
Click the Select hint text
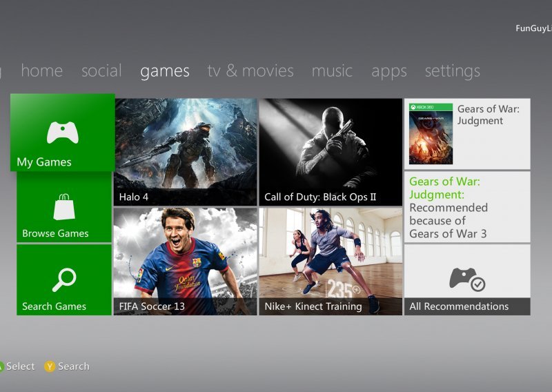[x=21, y=366]
